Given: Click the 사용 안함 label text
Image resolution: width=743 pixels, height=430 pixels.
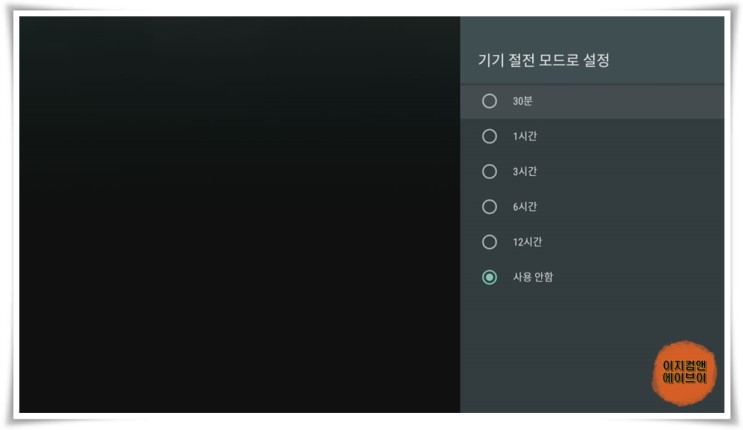Looking at the screenshot, I should [x=533, y=277].
